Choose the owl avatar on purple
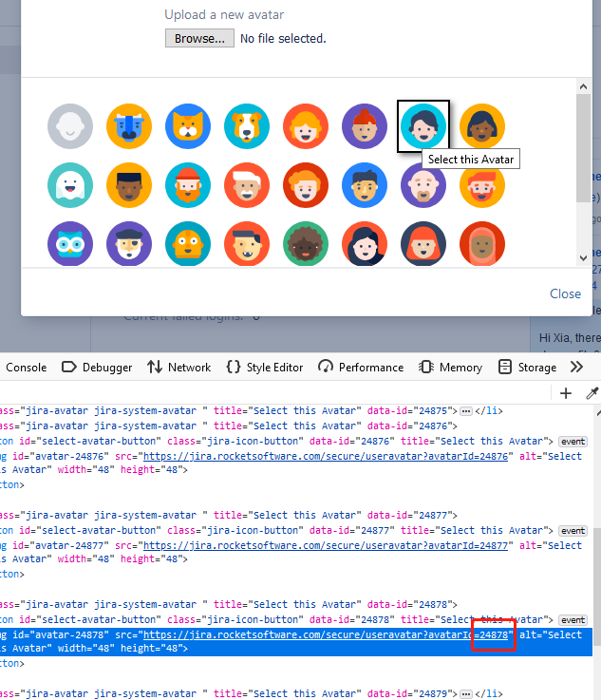Screen dimensions: 601x700 click(x=70, y=244)
